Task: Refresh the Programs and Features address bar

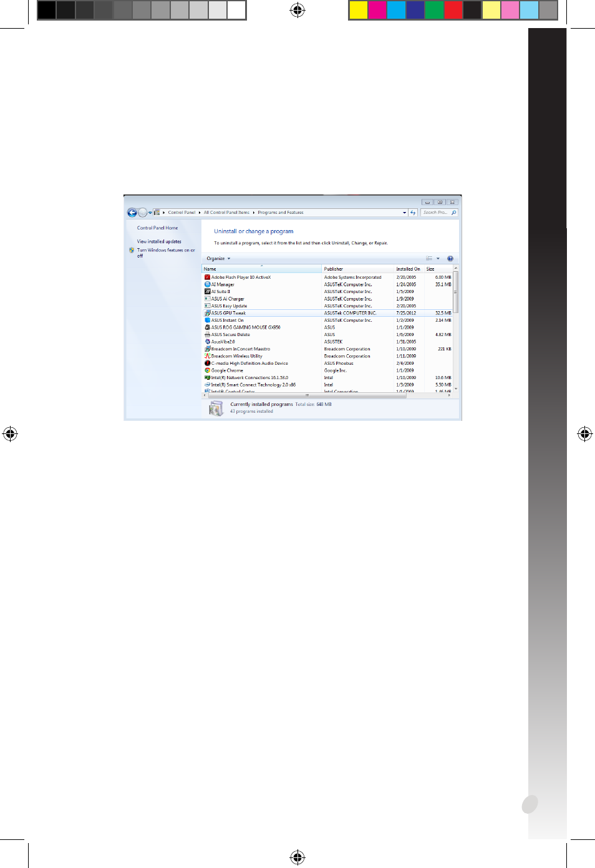Action: coord(413,213)
